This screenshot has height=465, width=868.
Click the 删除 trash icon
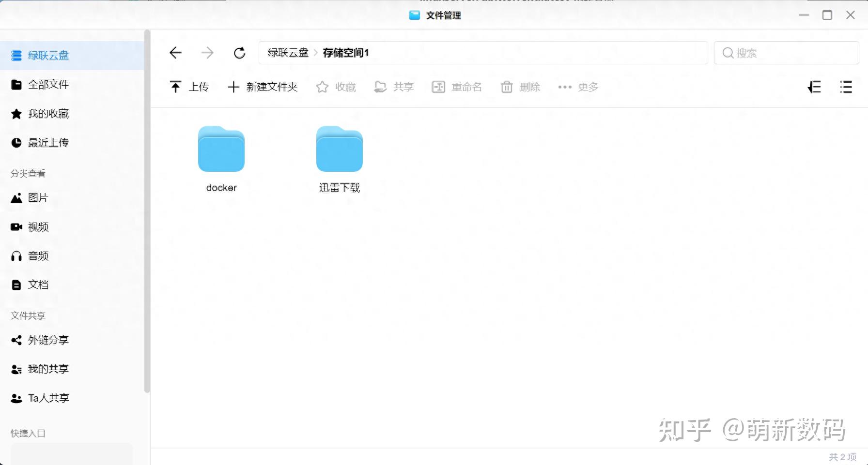[x=507, y=87]
